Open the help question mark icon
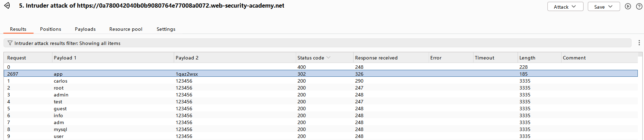Screen dimensions: 644x140 (639, 7)
